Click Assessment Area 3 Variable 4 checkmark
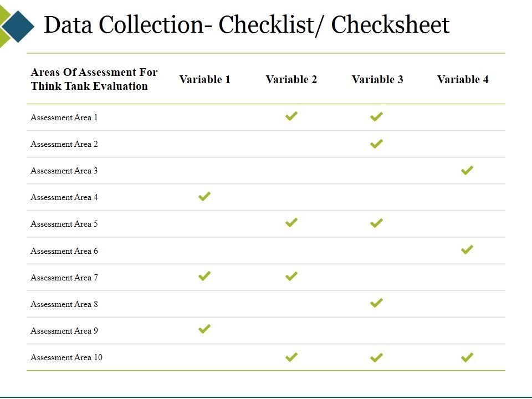 pos(467,171)
